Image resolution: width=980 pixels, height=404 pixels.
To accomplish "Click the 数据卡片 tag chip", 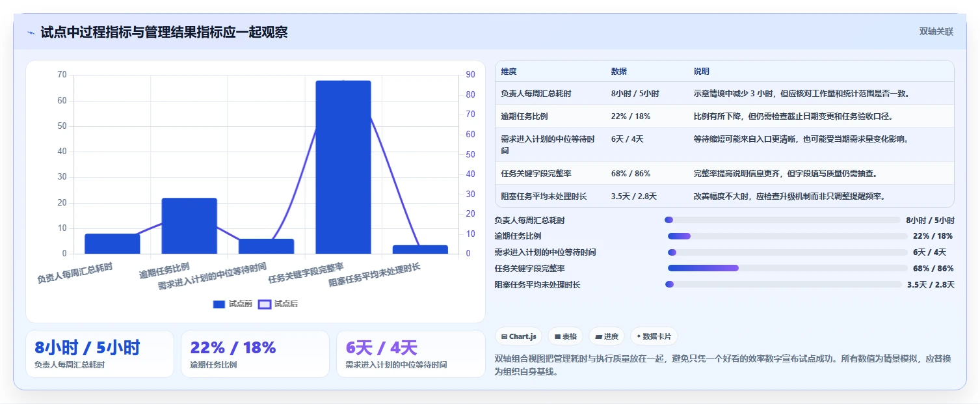I will coord(654,336).
